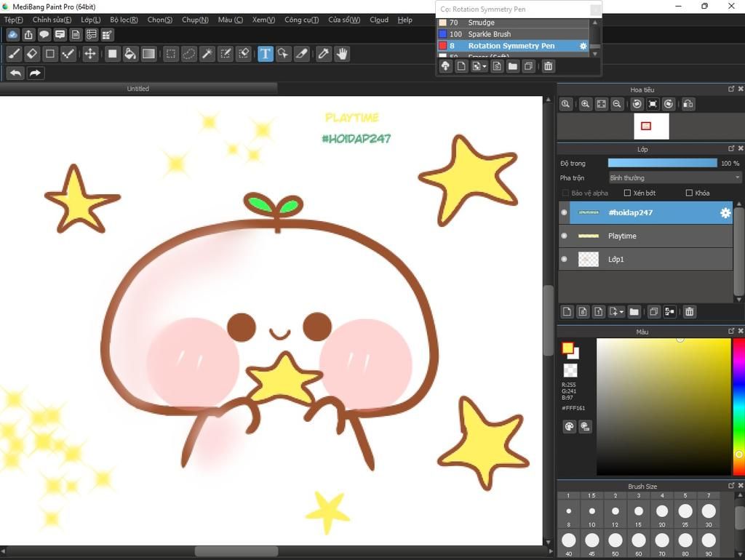
Task: Click the Undo arrow button
Action: coord(16,73)
